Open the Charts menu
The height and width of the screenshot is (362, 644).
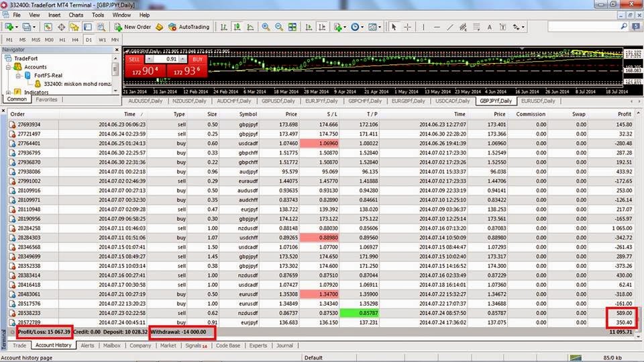click(x=76, y=15)
